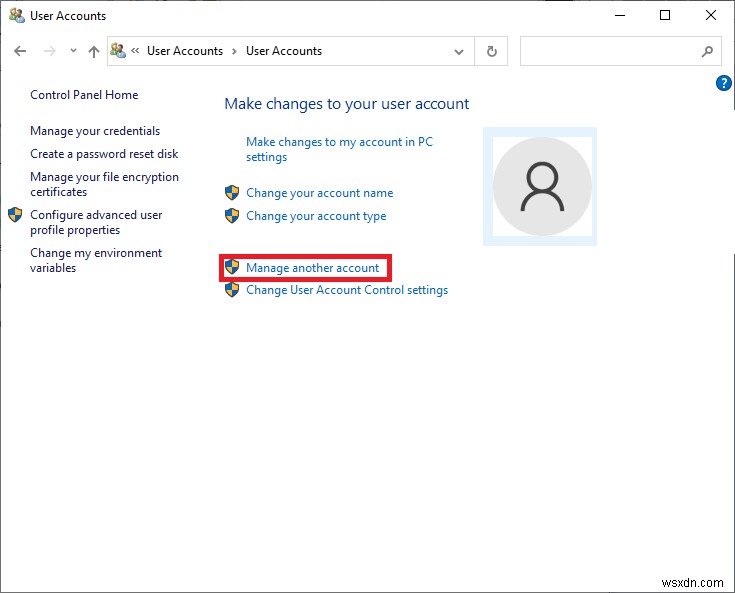Click the User Accounts icon in address bar
Screen dimensions: 735x593
118,51
